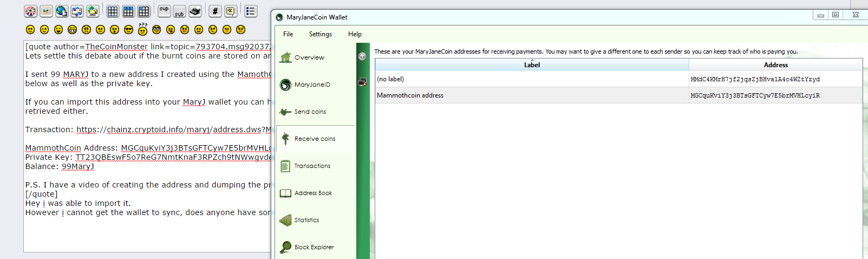Insert the wink emoticon
Image resolution: width=868 pixels, height=259 pixels.
click(44, 29)
